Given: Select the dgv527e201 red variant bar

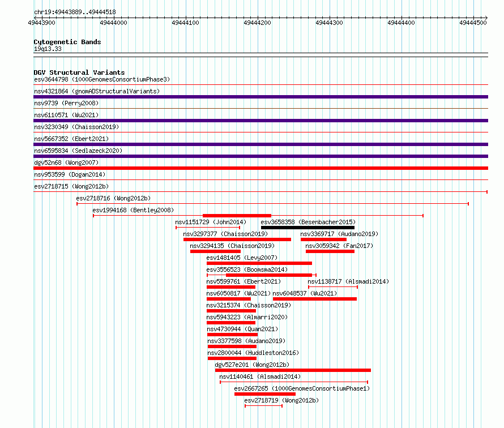Looking at the screenshot, I should click(293, 370).
